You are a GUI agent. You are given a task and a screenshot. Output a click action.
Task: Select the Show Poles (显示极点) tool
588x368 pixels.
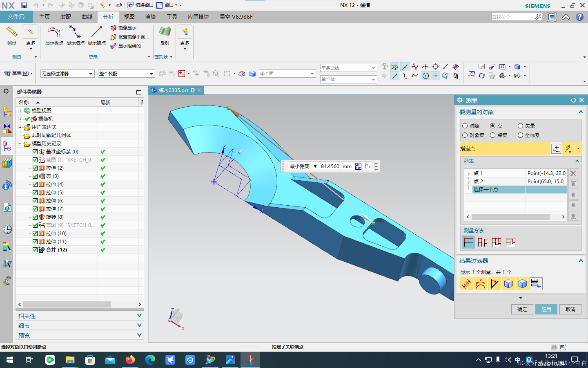(54, 33)
